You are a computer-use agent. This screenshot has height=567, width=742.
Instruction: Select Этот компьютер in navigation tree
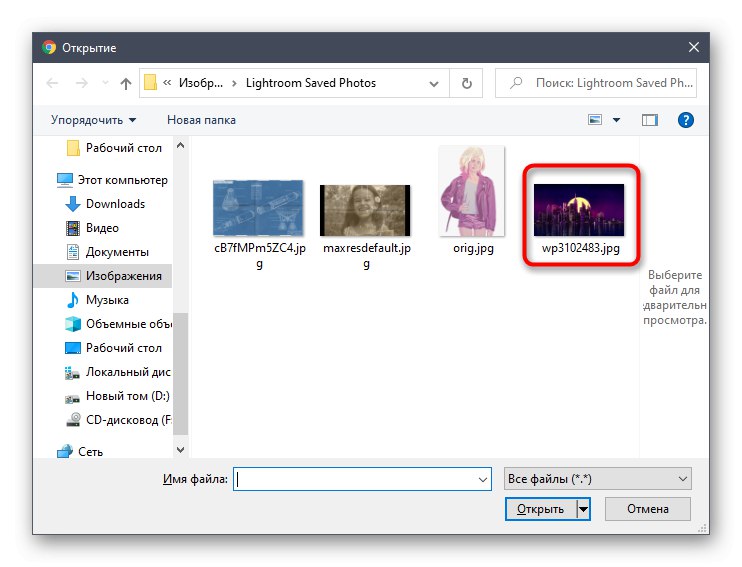(x=112, y=180)
